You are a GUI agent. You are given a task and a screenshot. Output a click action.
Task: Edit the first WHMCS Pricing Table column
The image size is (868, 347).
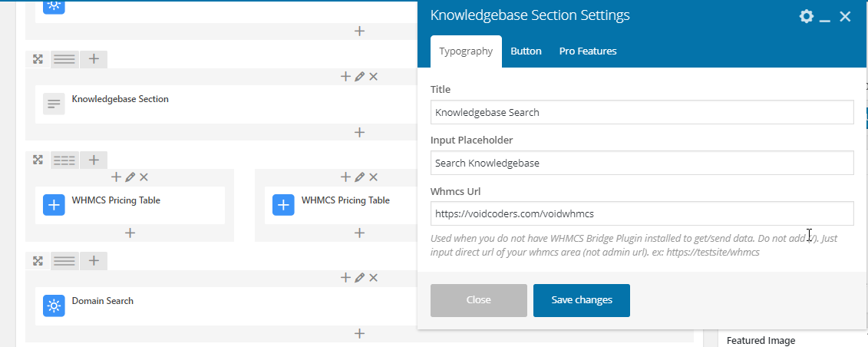point(130,177)
